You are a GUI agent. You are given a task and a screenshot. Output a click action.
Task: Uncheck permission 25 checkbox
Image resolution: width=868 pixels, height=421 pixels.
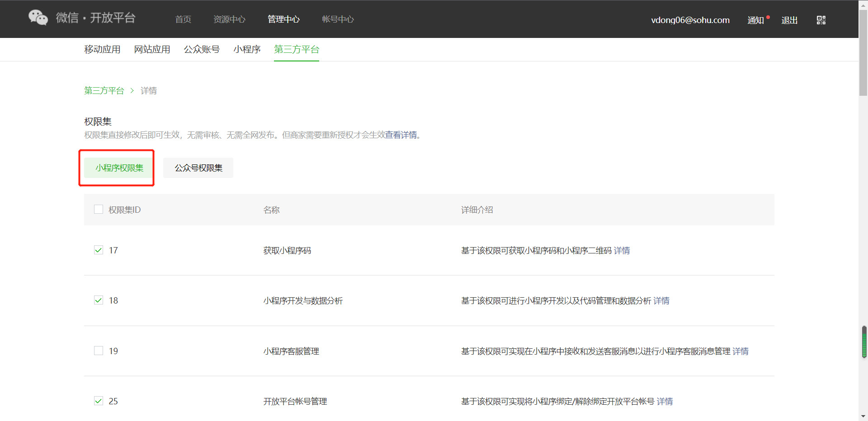pos(99,401)
